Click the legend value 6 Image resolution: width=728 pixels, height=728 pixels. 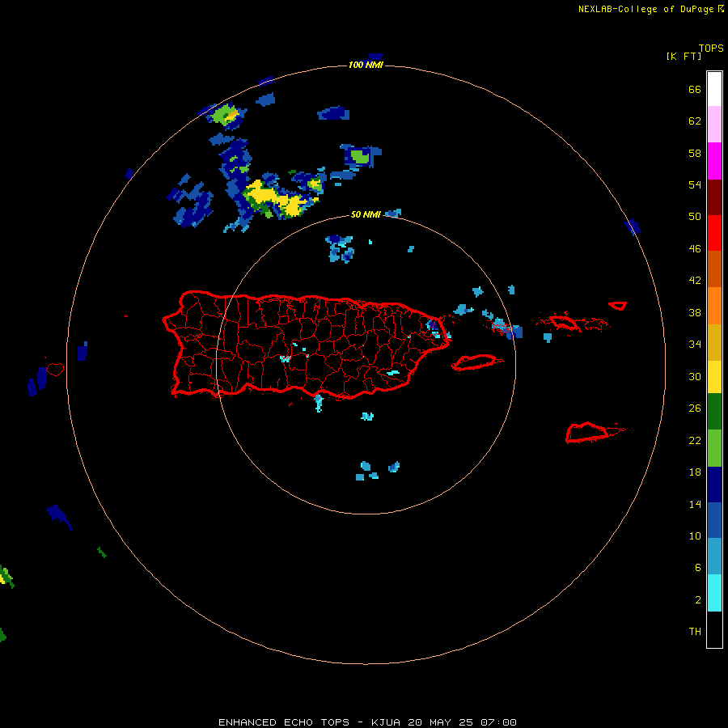(698, 568)
